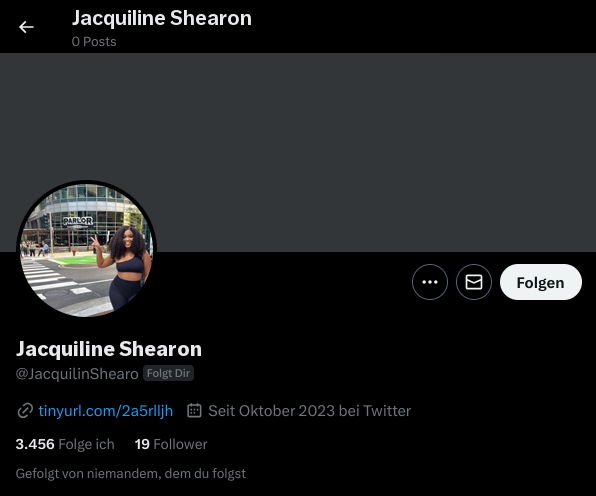Go back using the left arrow icon

(26, 27)
